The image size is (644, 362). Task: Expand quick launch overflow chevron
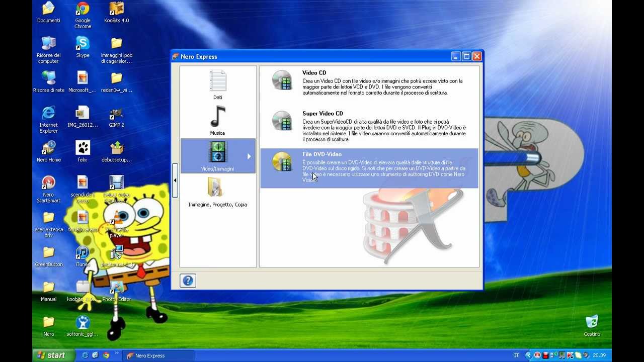pyautogui.click(x=117, y=353)
